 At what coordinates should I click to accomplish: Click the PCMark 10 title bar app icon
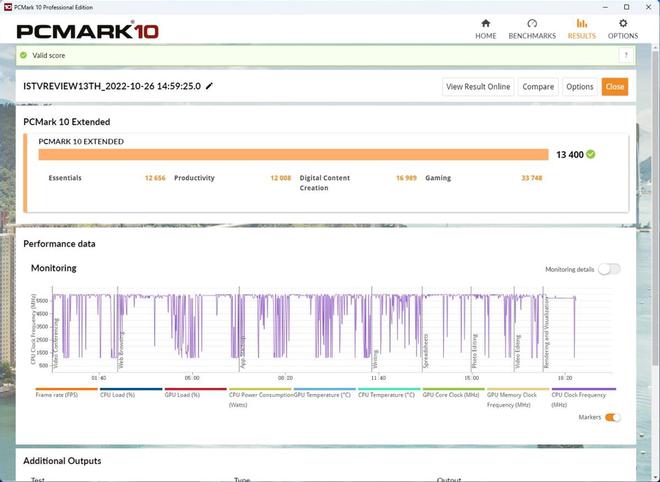8,7
